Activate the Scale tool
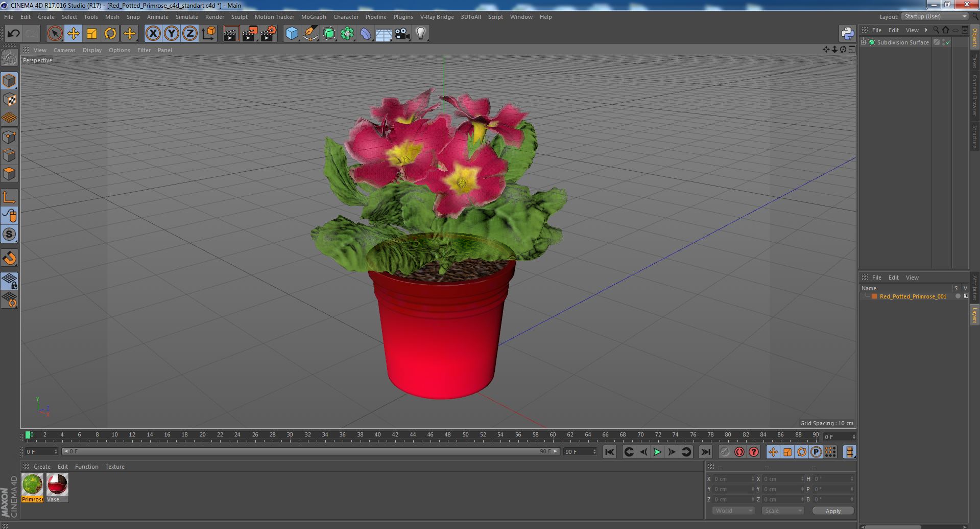The width and height of the screenshot is (980, 529). pos(92,34)
